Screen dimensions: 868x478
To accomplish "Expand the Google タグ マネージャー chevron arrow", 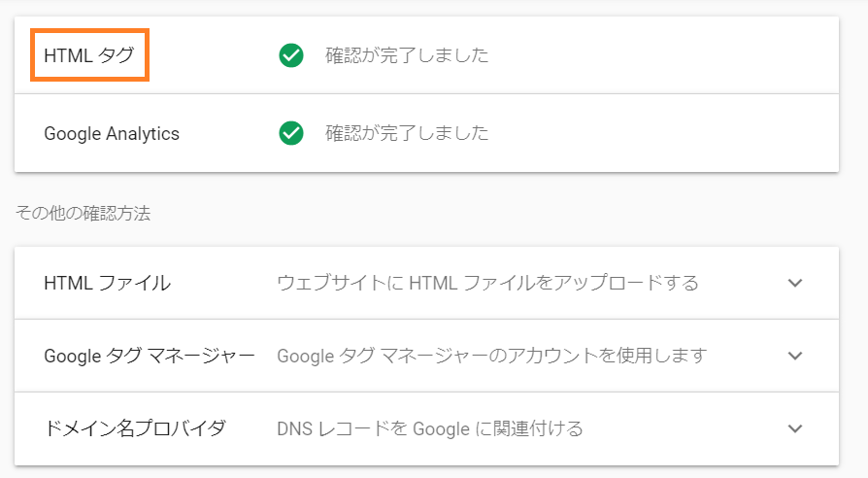I will click(x=795, y=356).
